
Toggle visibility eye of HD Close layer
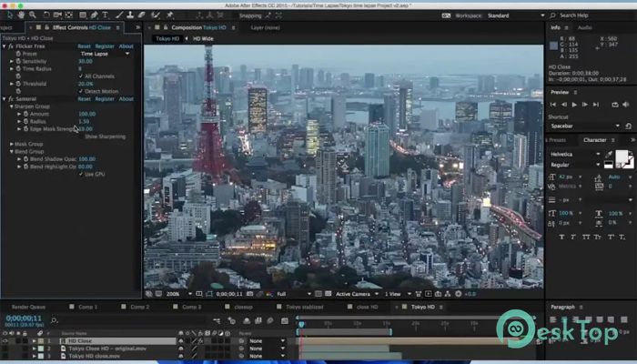[x=5, y=341]
